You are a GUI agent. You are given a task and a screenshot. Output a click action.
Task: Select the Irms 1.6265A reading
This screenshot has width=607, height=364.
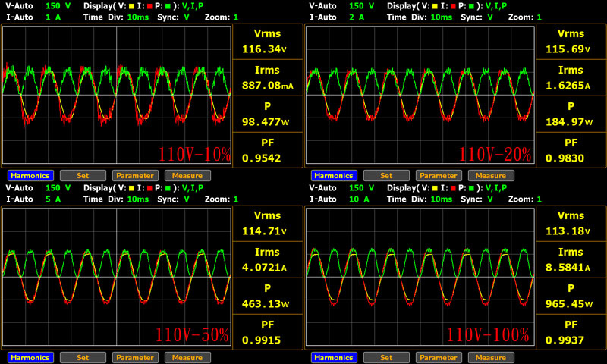tap(571, 78)
